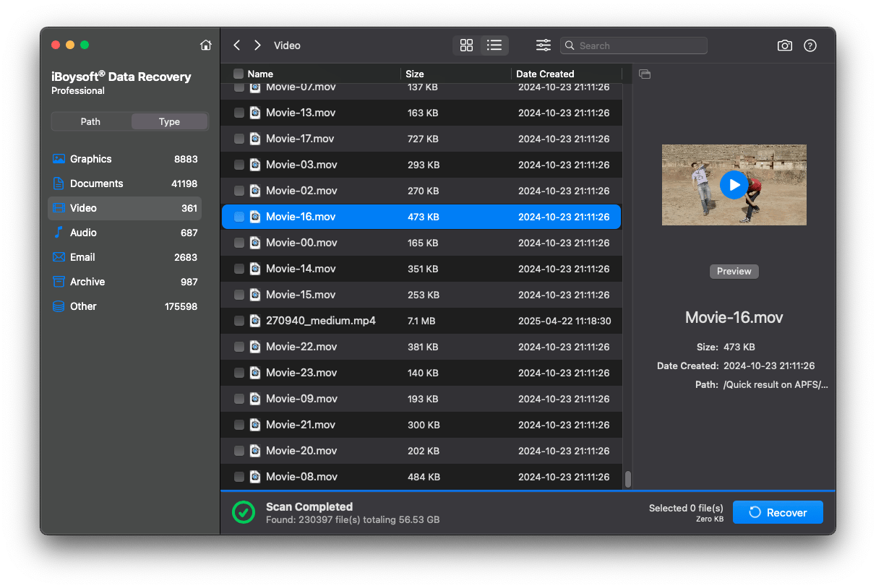Click the Home icon
Image resolution: width=876 pixels, height=588 pixels.
pos(206,44)
